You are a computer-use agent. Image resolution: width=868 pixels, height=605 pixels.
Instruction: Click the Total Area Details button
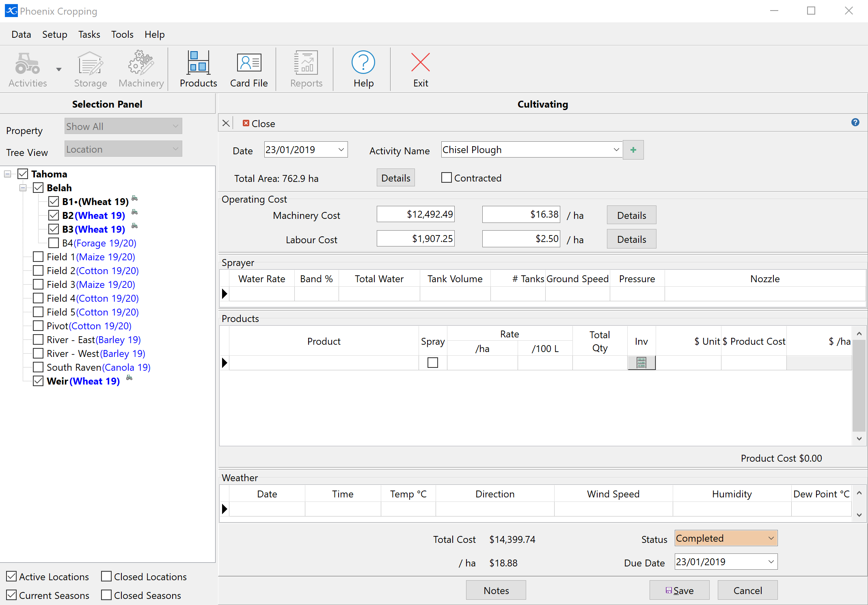pyautogui.click(x=396, y=178)
